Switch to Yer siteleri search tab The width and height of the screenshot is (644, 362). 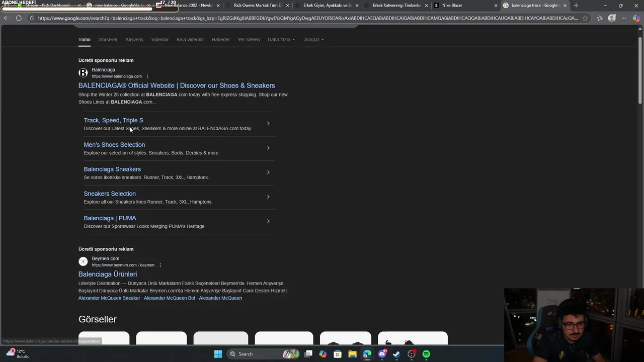click(x=249, y=40)
